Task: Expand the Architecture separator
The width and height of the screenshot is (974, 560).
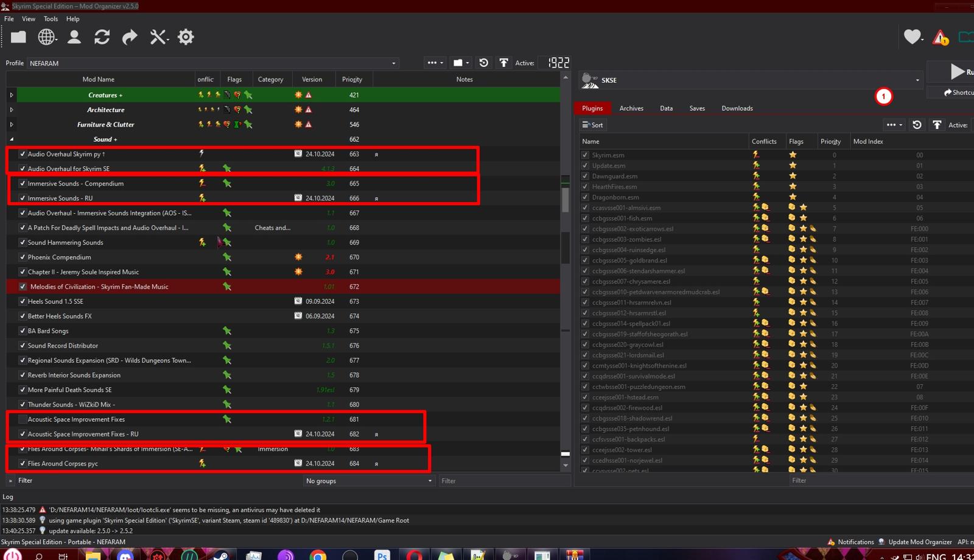Action: click(x=12, y=110)
